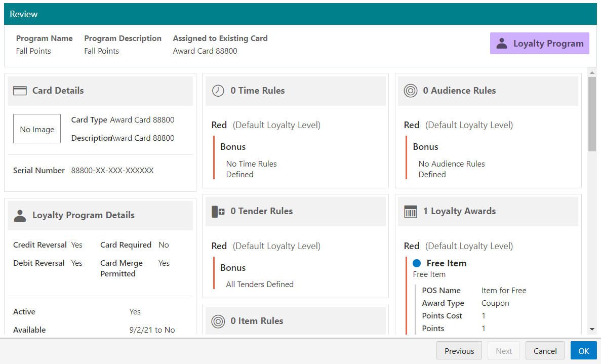601x364 pixels.
Task: Click the scrollbar up arrow
Action: (592, 72)
